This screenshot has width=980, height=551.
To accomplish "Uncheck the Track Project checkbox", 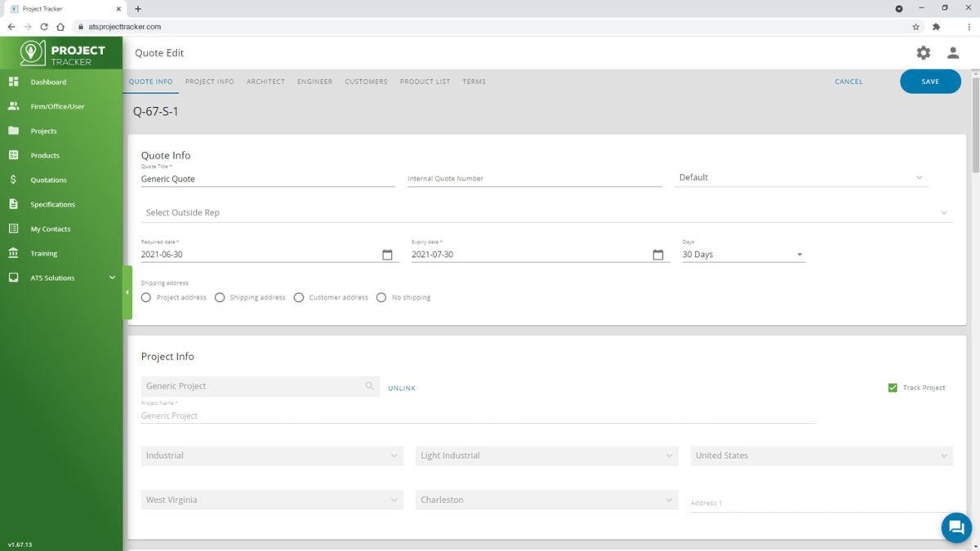I will 893,388.
